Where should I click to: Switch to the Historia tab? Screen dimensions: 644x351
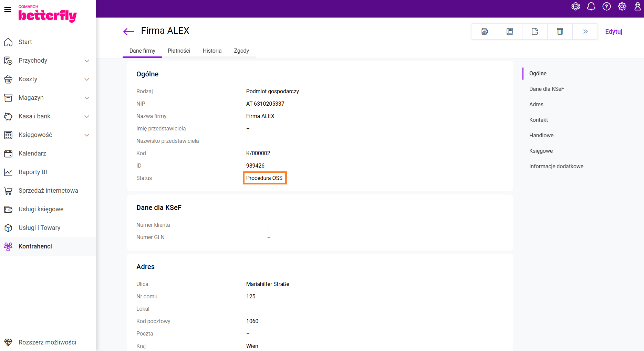[x=212, y=51]
